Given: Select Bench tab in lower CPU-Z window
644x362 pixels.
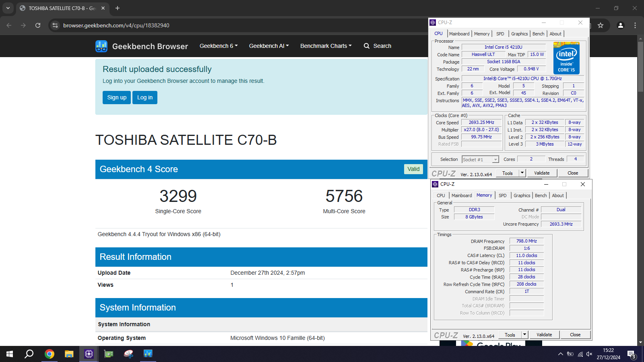Looking at the screenshot, I should 541,195.
